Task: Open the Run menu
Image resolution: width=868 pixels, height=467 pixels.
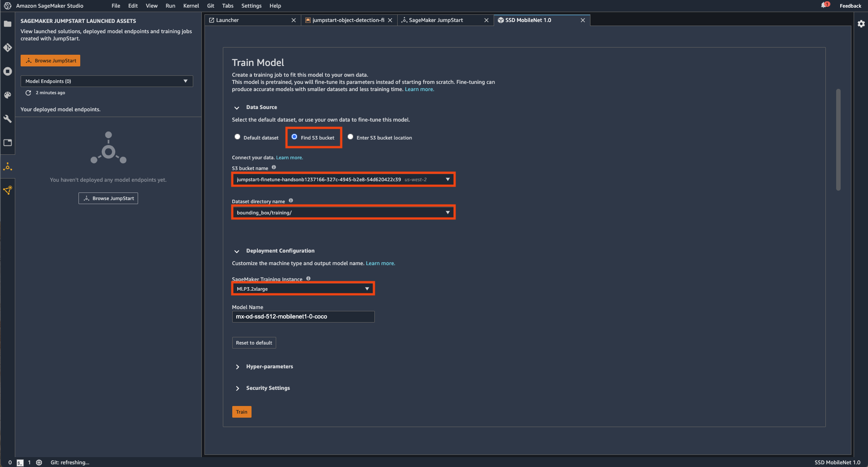Action: coord(170,6)
